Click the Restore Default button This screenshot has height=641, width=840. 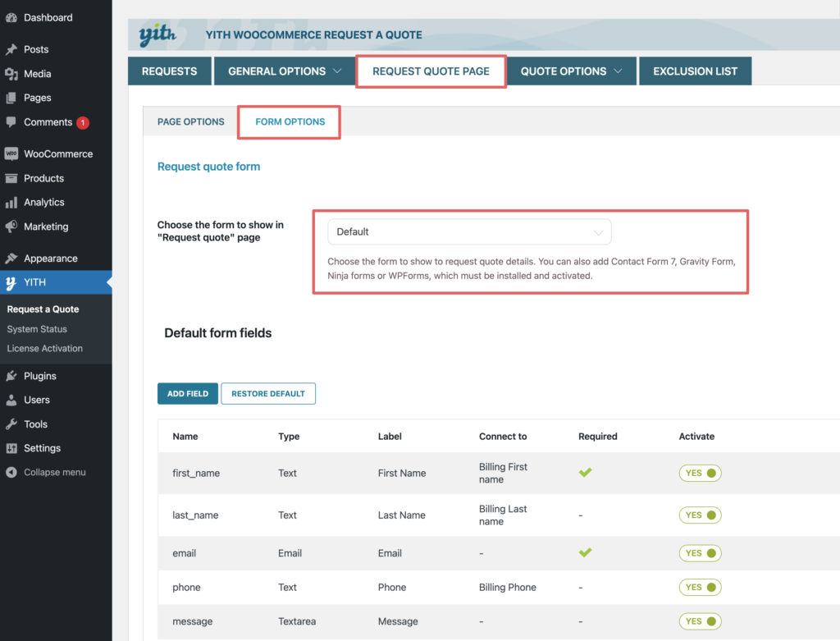coord(268,393)
